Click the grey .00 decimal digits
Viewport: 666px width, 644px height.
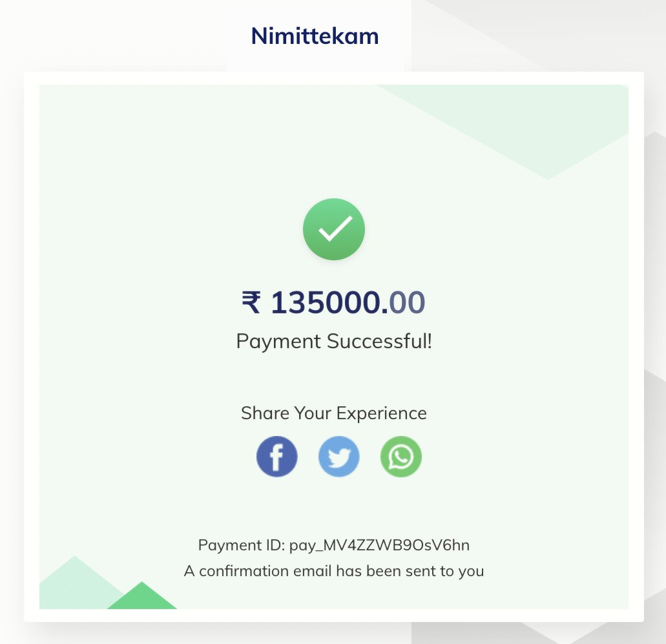pyautogui.click(x=408, y=302)
